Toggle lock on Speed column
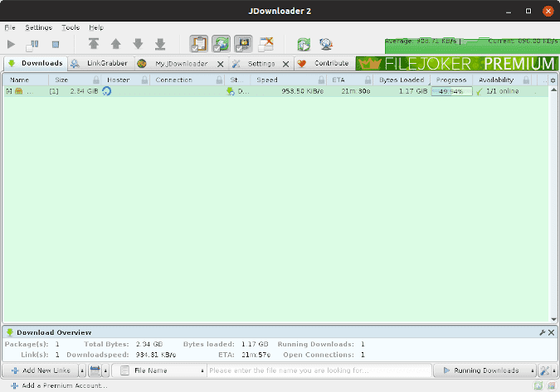The image size is (560, 392). point(321,80)
